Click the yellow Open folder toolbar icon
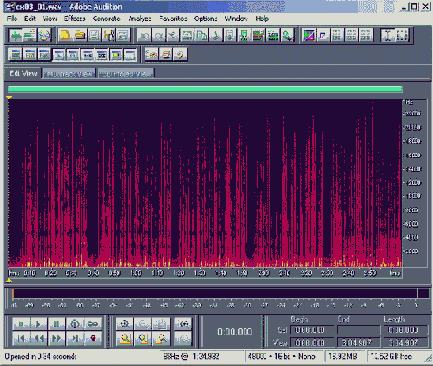The image size is (433, 366). (x=80, y=35)
